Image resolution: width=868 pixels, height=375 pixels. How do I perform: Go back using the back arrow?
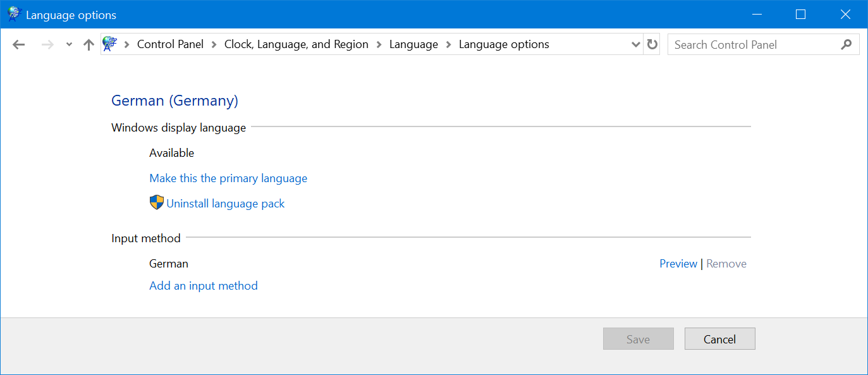pyautogui.click(x=19, y=45)
